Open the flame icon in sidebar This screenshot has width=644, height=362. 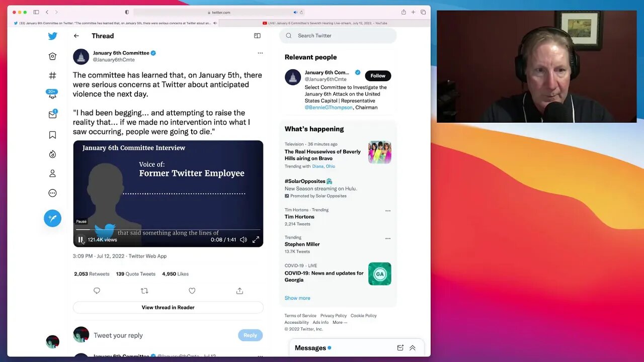click(x=52, y=154)
